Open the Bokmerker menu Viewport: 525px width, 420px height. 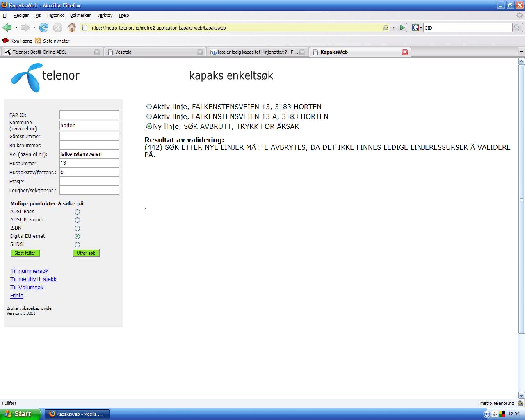pos(80,15)
